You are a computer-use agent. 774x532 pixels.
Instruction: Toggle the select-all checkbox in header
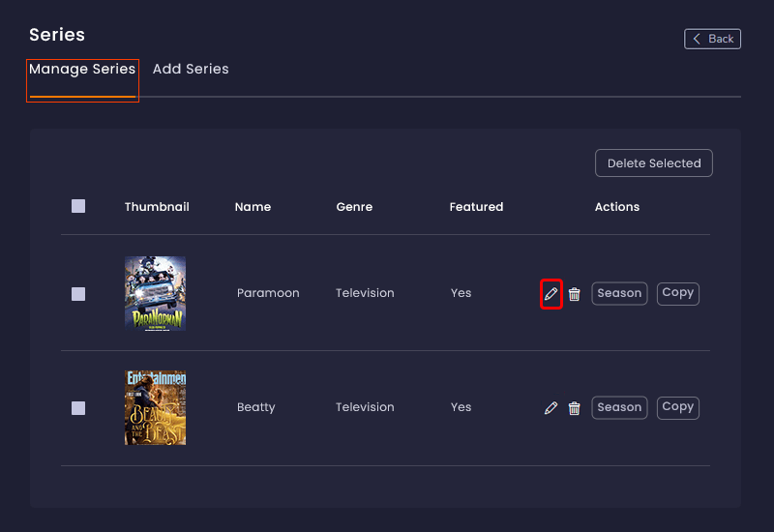[78, 206]
